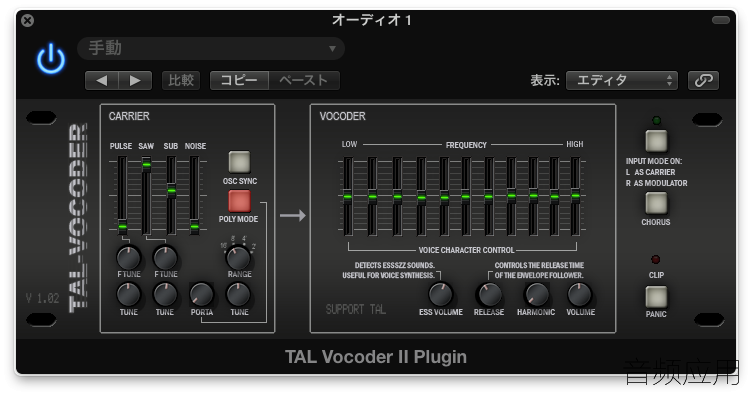The width and height of the screenshot is (752, 396).
Task: Click the red CLIP indicator LED
Action: click(656, 260)
